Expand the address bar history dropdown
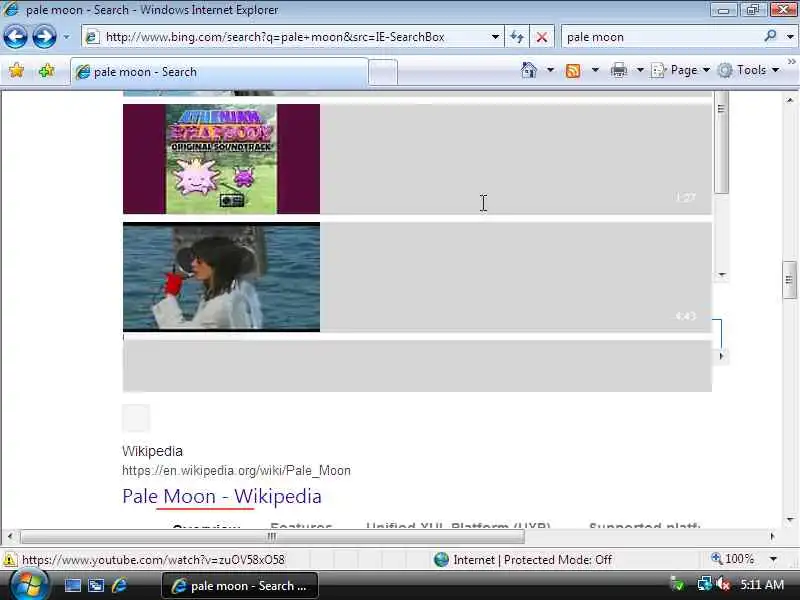Screen dimensions: 800x600 click(x=495, y=37)
